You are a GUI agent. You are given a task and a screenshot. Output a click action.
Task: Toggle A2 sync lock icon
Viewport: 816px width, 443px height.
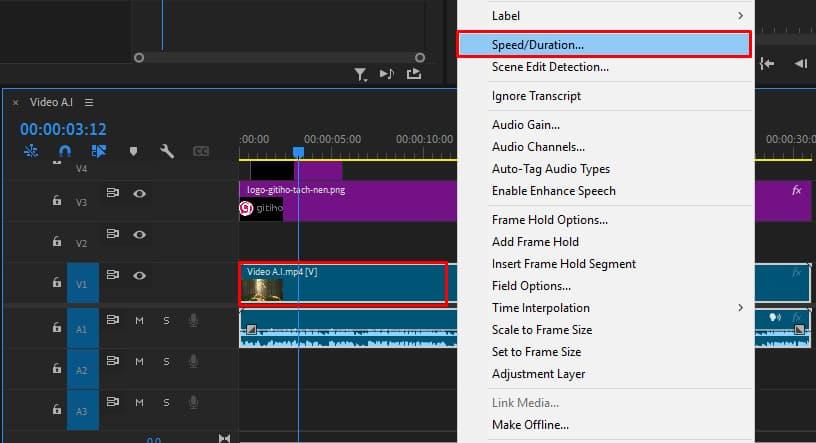pos(112,360)
